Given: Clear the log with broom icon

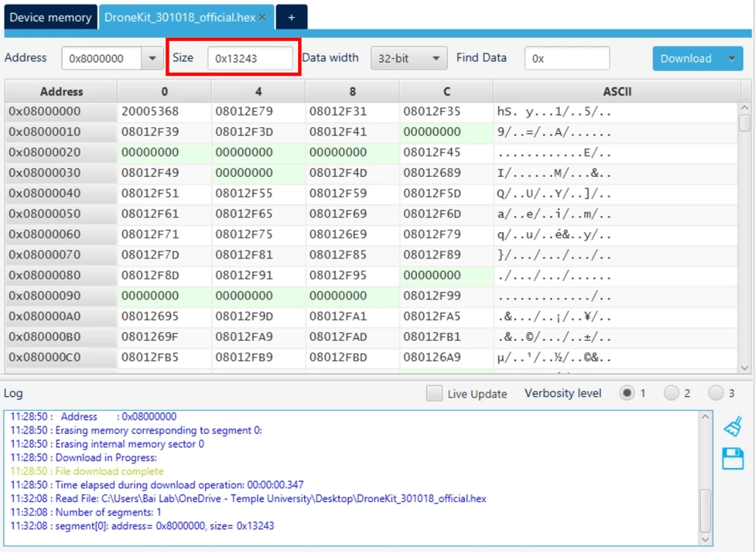Looking at the screenshot, I should click(x=733, y=426).
